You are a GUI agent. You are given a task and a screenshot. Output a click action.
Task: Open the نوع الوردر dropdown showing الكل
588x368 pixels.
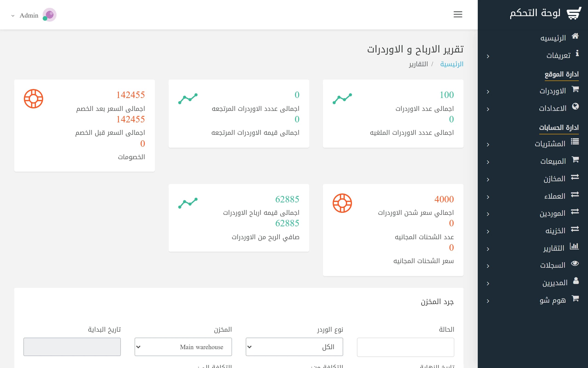[x=294, y=347]
